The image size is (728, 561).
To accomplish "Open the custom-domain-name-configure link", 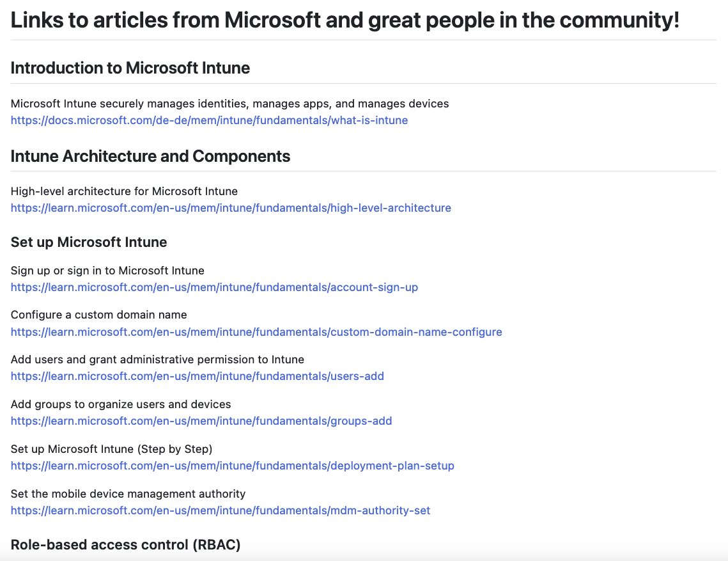I will point(256,332).
